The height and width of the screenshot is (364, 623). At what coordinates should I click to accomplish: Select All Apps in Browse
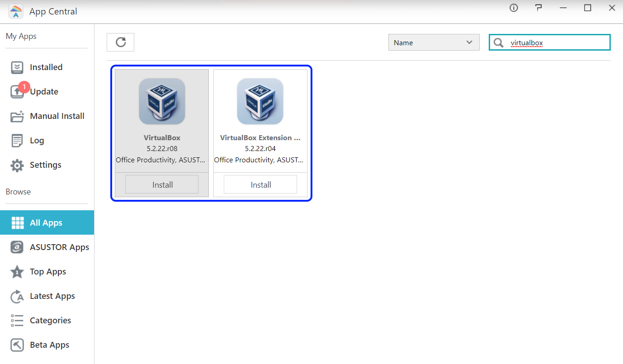tap(47, 222)
